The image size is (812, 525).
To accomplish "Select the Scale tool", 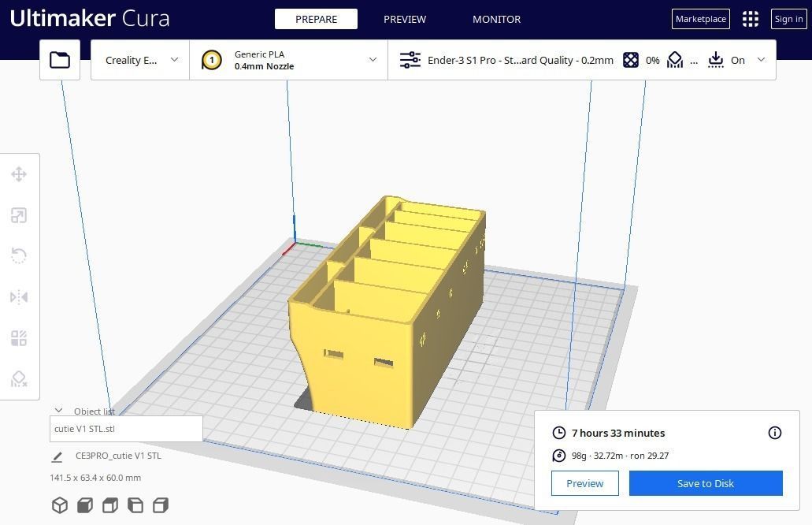I will tap(19, 215).
